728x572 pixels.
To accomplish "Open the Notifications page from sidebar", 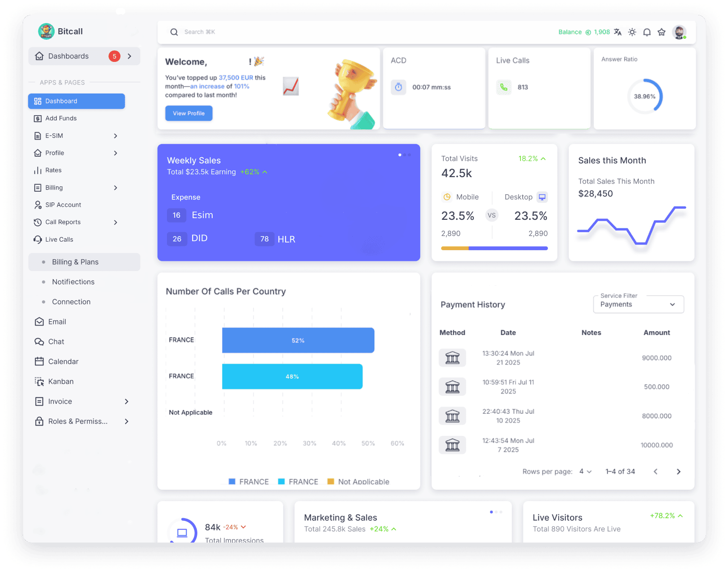I will point(73,282).
